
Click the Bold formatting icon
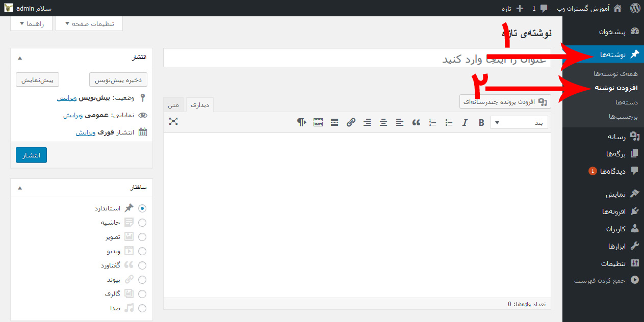[x=481, y=122]
